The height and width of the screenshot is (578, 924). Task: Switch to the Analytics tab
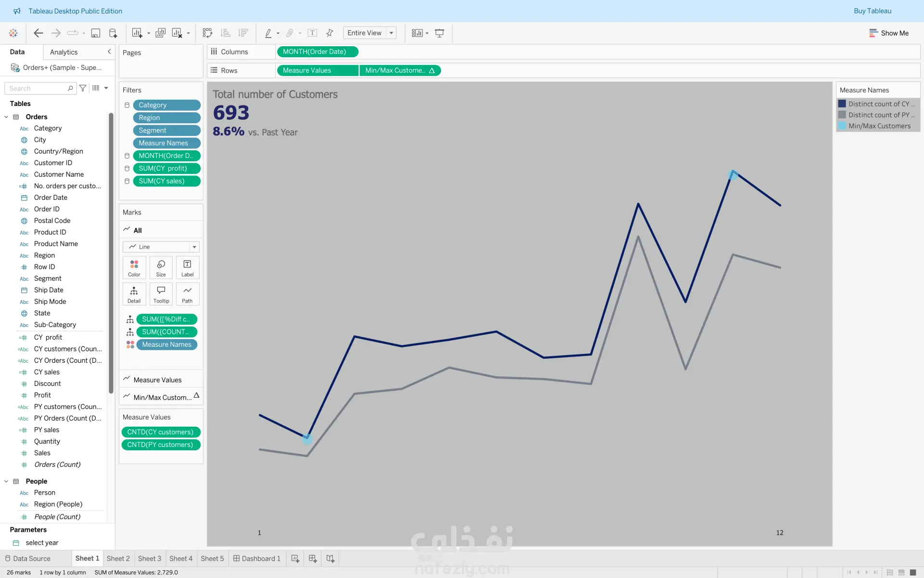click(x=64, y=52)
